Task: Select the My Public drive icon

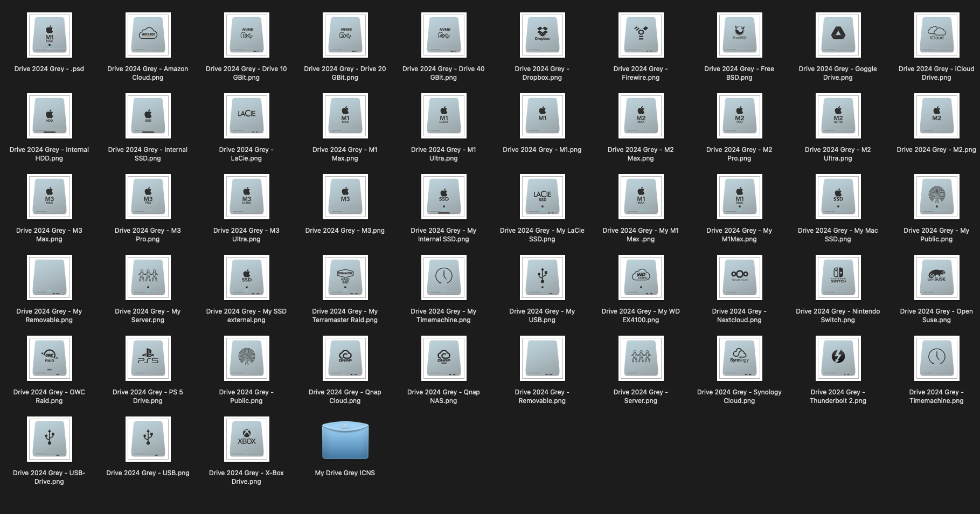Action: (x=936, y=197)
